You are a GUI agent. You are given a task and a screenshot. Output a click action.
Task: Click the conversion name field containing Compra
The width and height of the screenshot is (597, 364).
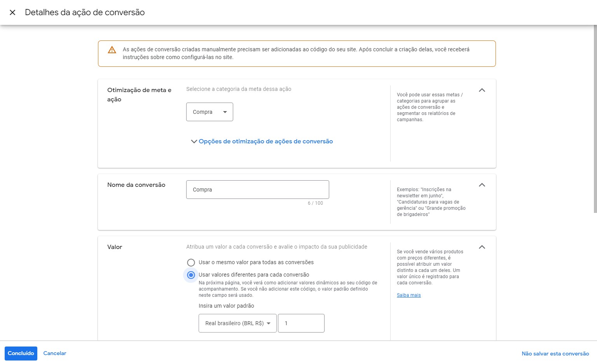pos(258,190)
